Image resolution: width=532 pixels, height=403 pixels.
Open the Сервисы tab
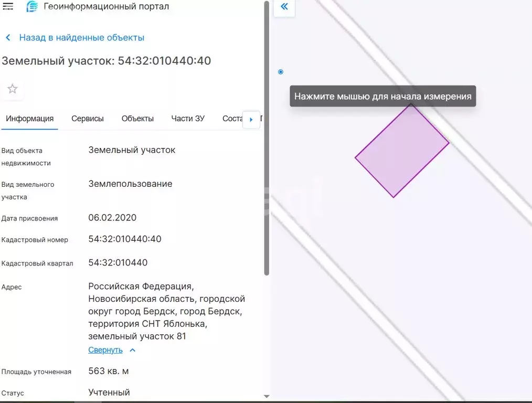pyautogui.click(x=88, y=119)
